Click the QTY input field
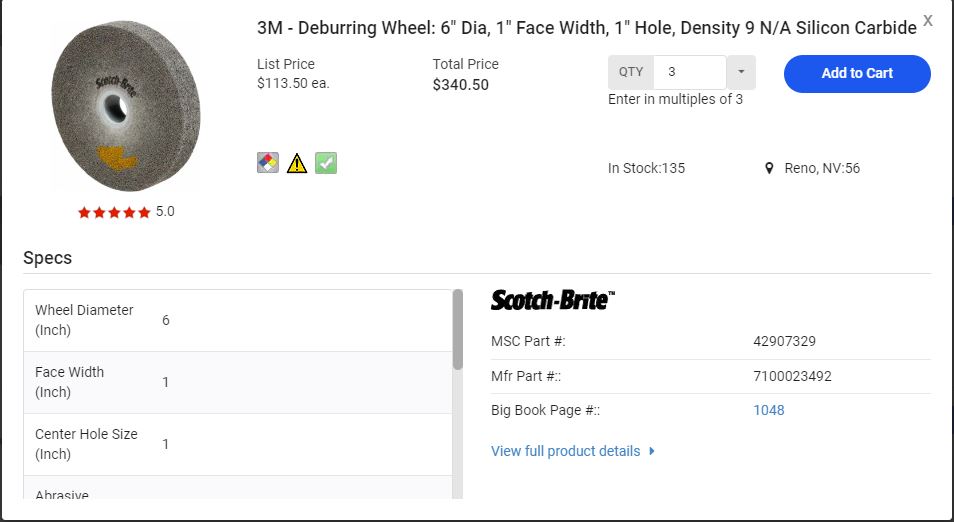Screen dimensions: 954x522 (690, 72)
